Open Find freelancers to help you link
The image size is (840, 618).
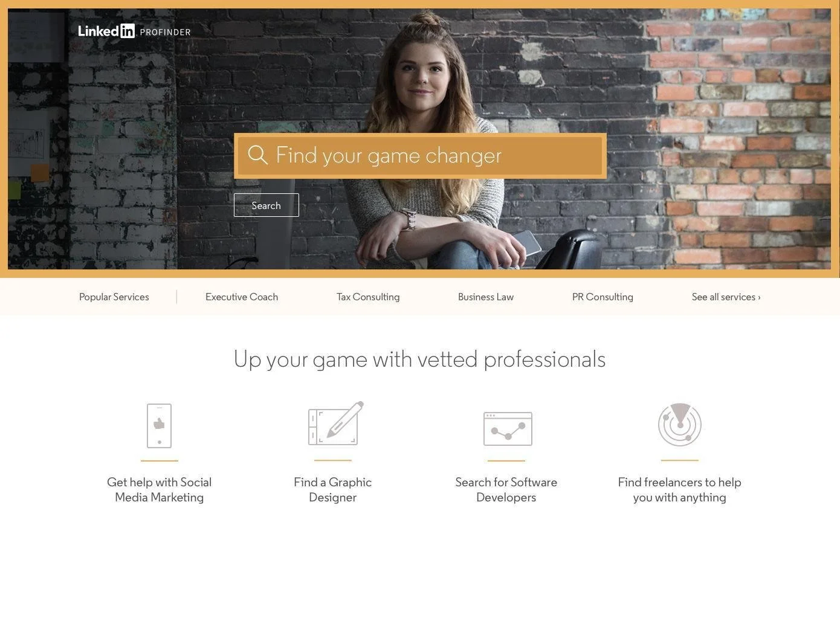click(680, 490)
